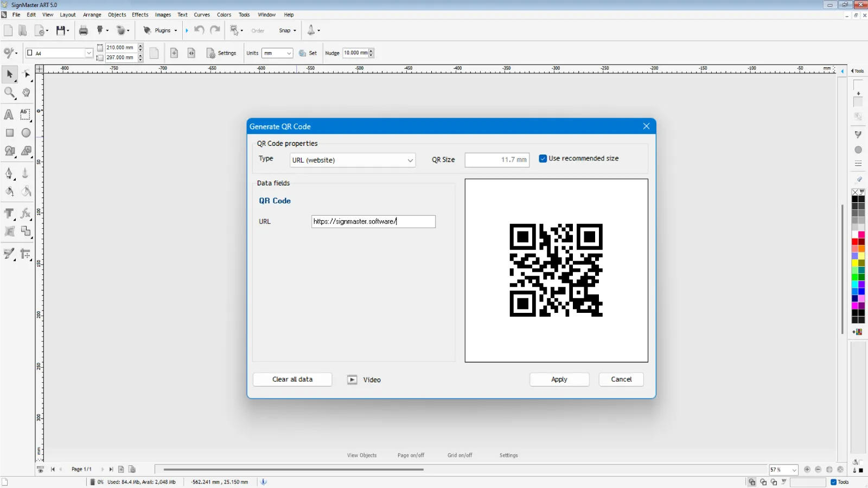Open the File menu
Image resolution: width=868 pixels, height=488 pixels.
(x=16, y=15)
